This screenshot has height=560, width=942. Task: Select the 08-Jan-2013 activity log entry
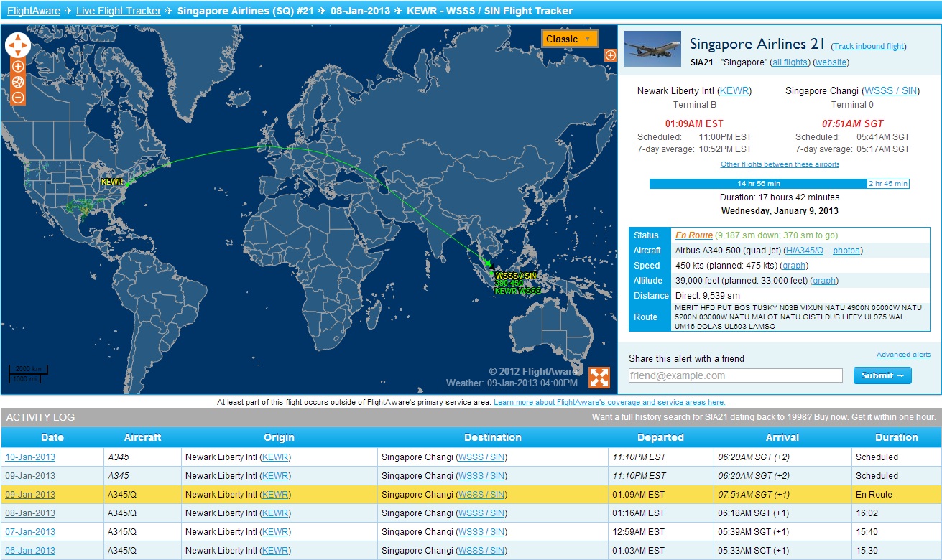pyautogui.click(x=30, y=513)
